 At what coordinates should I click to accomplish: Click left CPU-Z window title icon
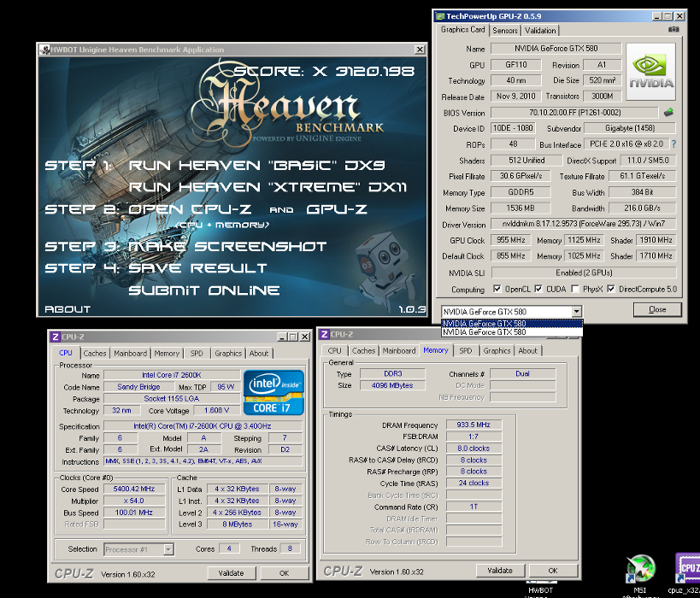pos(56,337)
